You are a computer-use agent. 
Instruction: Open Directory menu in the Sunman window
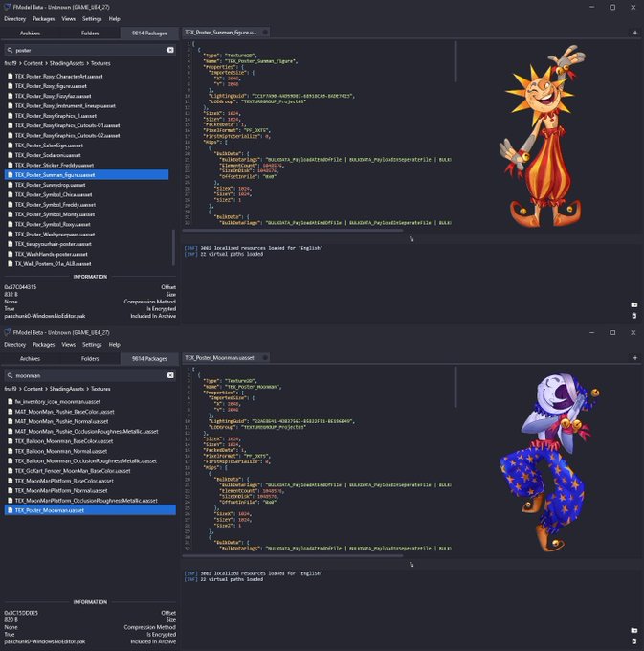(15, 19)
